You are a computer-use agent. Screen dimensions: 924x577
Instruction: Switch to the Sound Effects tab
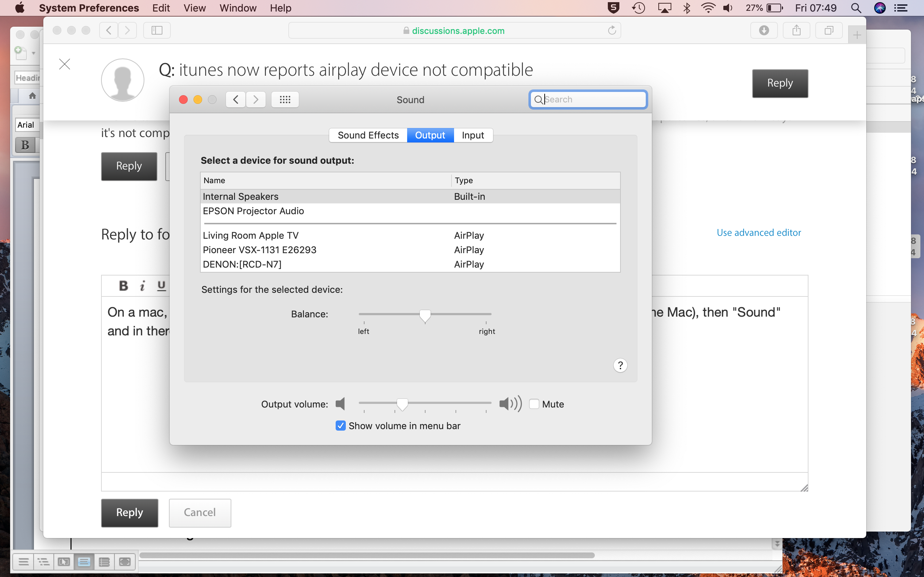[368, 135]
